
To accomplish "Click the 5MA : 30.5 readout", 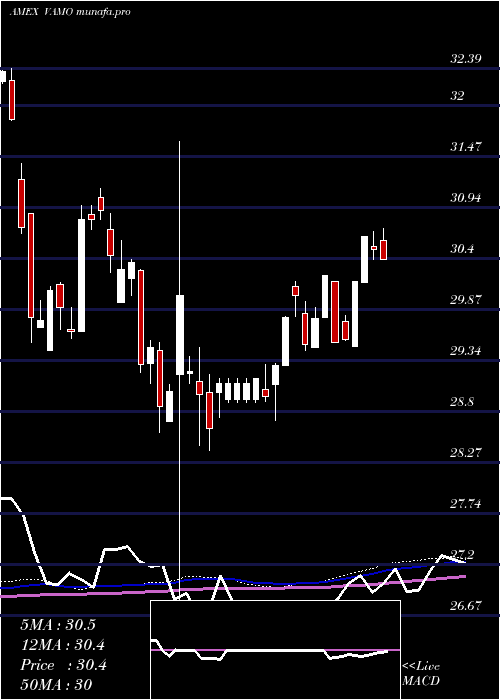I will 58,625.
